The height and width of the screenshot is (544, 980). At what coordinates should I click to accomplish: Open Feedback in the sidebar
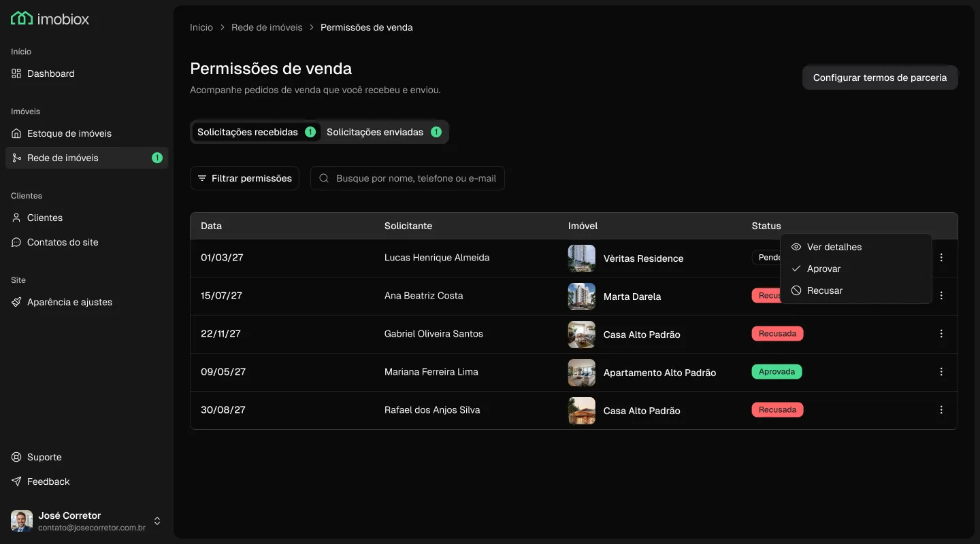click(x=86, y=481)
